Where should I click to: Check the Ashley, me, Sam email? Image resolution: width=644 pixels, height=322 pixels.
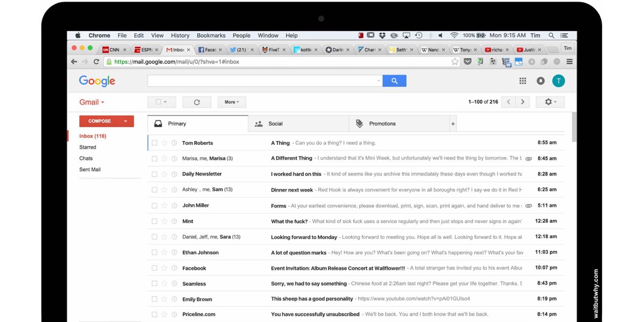point(155,189)
